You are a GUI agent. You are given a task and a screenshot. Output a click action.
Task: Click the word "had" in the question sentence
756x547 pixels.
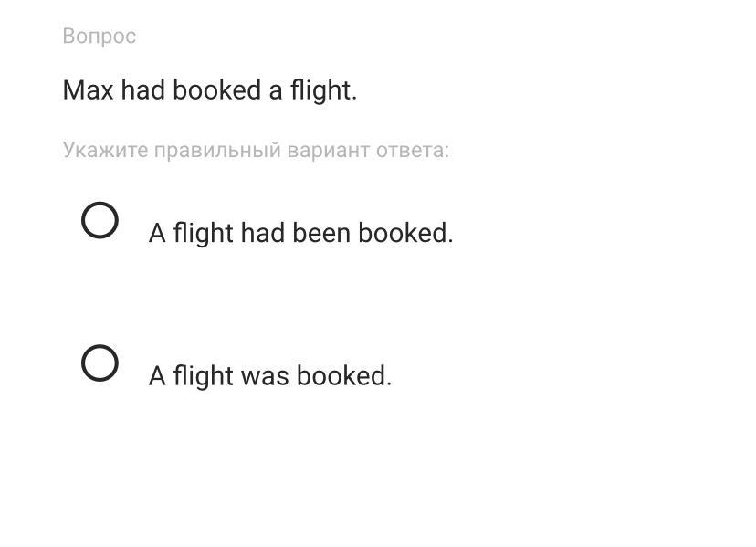(x=143, y=90)
